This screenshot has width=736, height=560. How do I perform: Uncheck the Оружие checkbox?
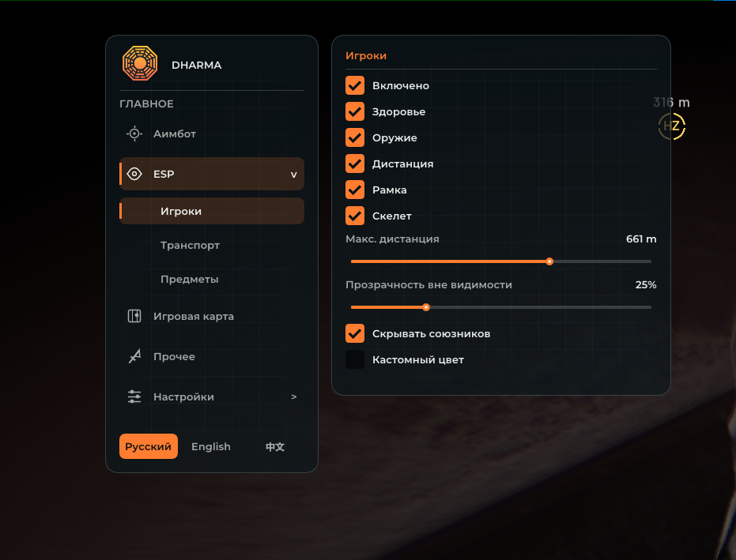(x=355, y=138)
